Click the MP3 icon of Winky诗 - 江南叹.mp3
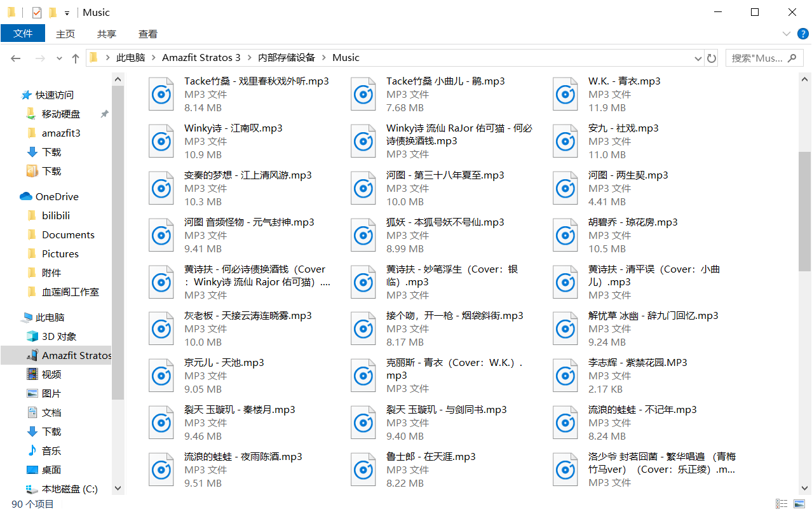Image resolution: width=812 pixels, height=514 pixels. 161,141
